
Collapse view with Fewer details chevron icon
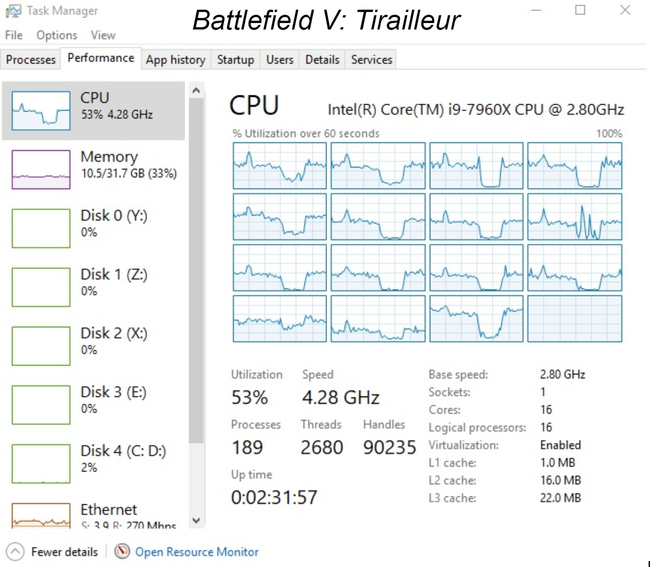pos(15,552)
